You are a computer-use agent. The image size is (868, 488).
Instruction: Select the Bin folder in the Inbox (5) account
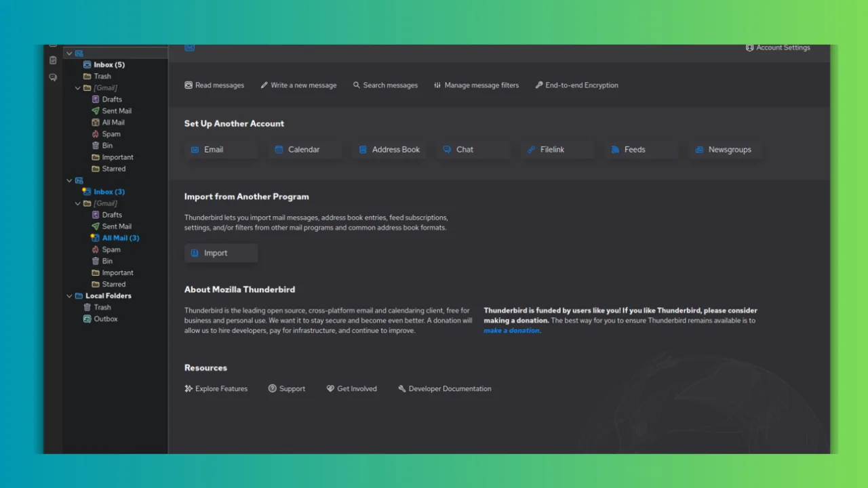point(108,146)
